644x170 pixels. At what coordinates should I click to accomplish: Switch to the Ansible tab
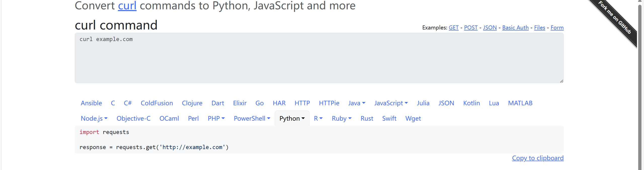click(91, 103)
